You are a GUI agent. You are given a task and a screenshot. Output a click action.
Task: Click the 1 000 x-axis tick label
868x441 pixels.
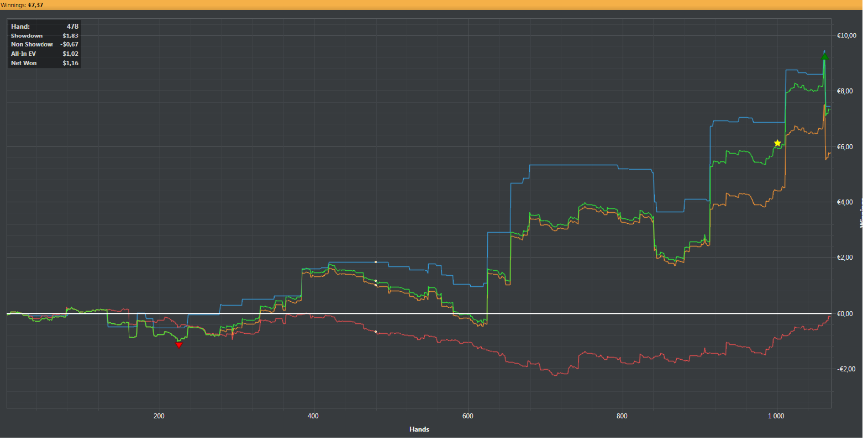click(776, 416)
